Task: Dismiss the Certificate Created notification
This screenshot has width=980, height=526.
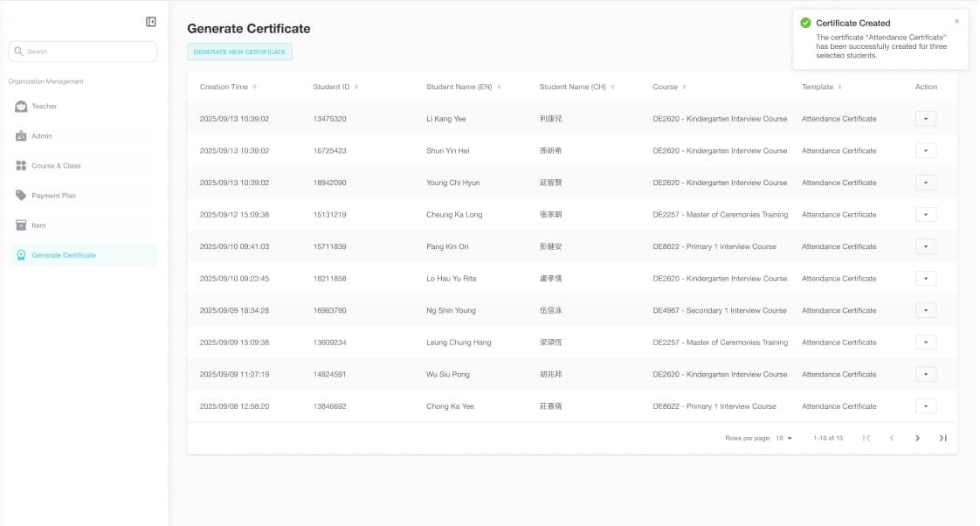Action: [956, 20]
